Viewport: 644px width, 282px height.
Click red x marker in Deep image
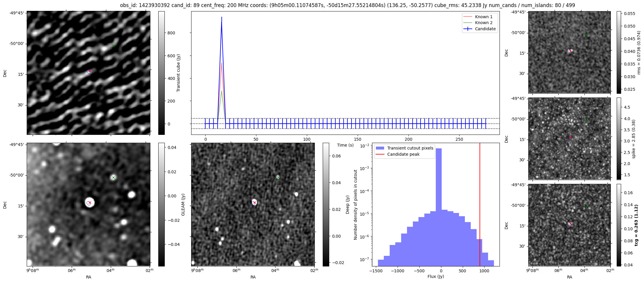(x=255, y=203)
